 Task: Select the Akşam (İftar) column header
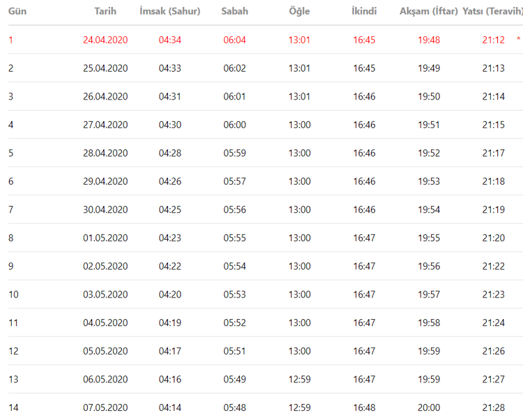(429, 12)
